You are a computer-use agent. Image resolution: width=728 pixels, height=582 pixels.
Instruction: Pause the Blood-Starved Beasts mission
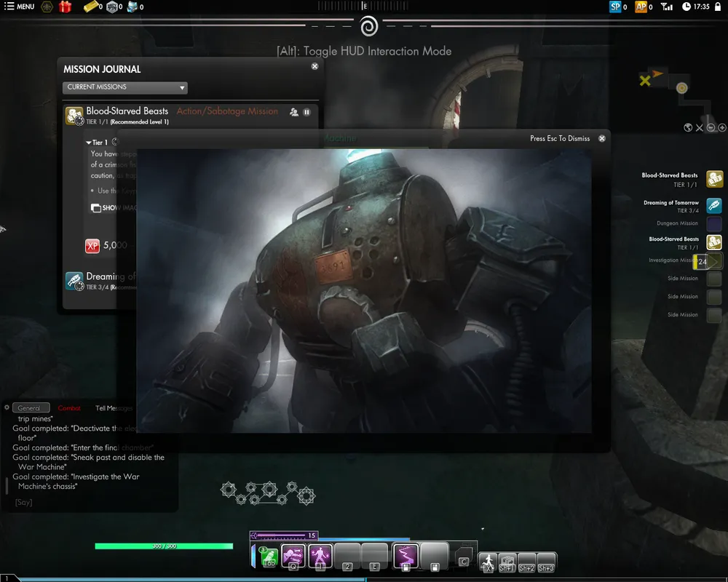click(x=306, y=112)
